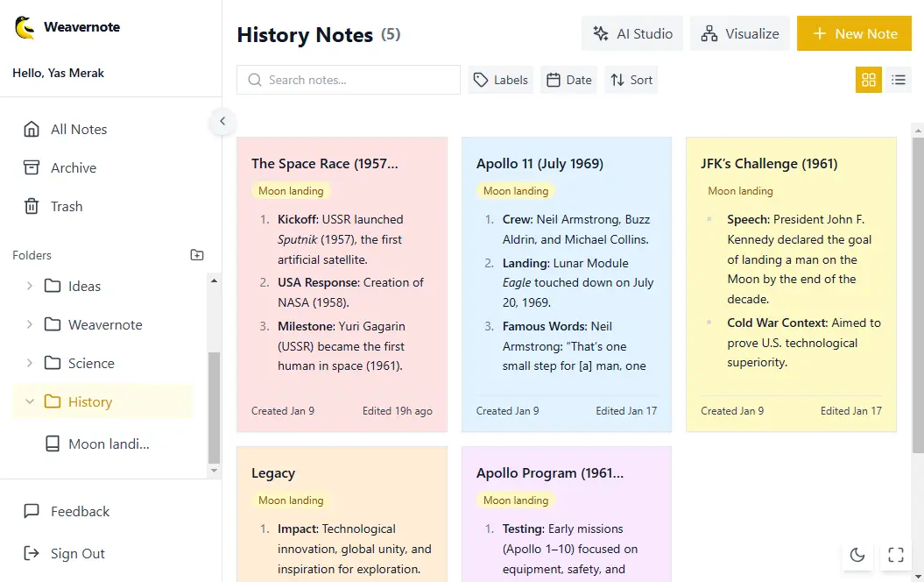Enter fullscreen using the expand icon
Screen dimensions: 924x582
pos(895,554)
